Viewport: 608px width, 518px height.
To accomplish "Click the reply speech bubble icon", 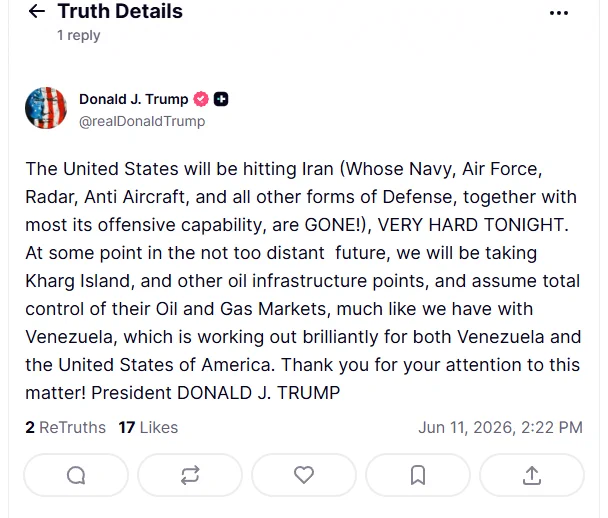I will (76, 475).
